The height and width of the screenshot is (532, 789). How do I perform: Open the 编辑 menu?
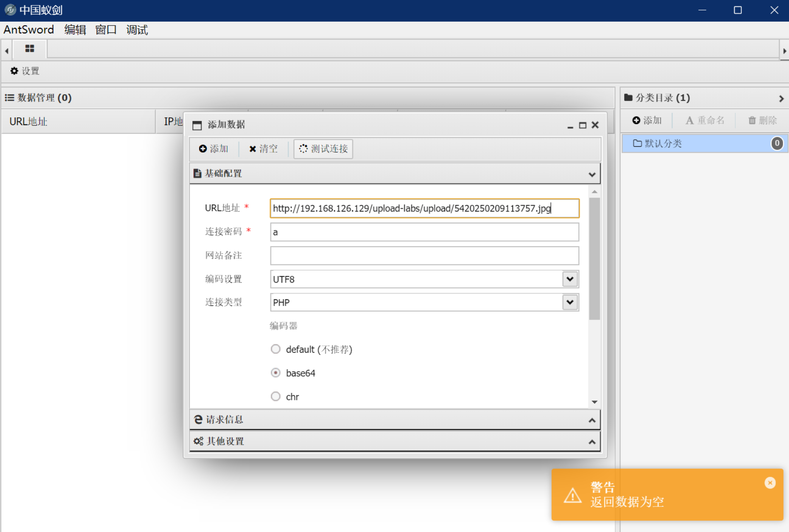(75, 30)
